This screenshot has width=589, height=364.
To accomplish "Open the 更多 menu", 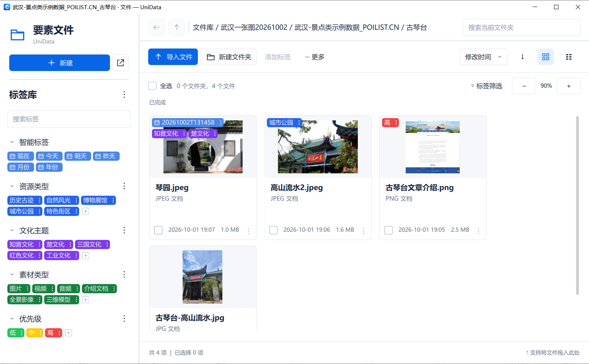I will [315, 57].
